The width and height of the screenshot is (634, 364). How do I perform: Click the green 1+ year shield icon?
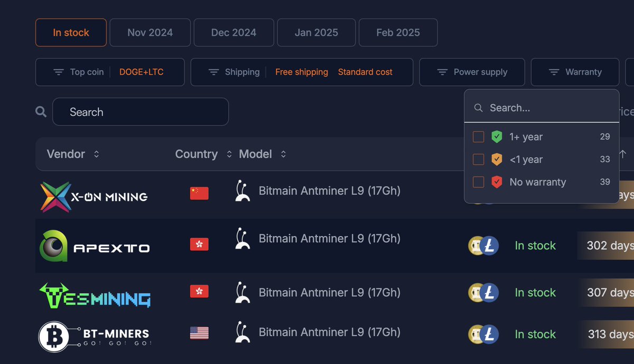[496, 137]
